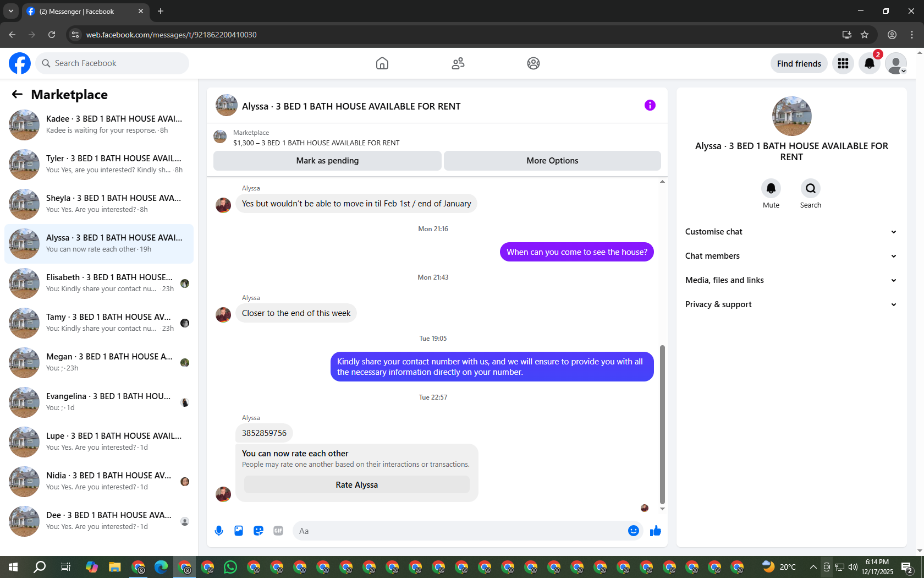
Task: Click the Rate Alyssa button
Action: click(356, 485)
